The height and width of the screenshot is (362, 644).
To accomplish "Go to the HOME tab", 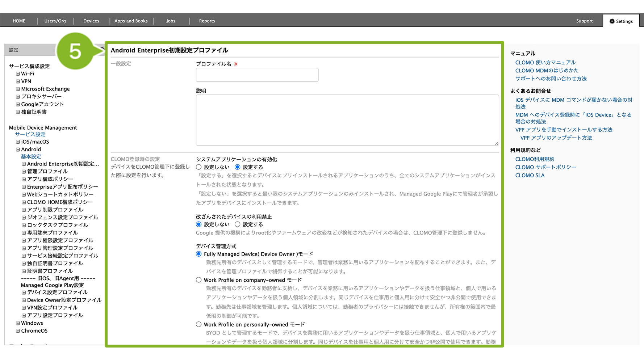I will 19,21.
